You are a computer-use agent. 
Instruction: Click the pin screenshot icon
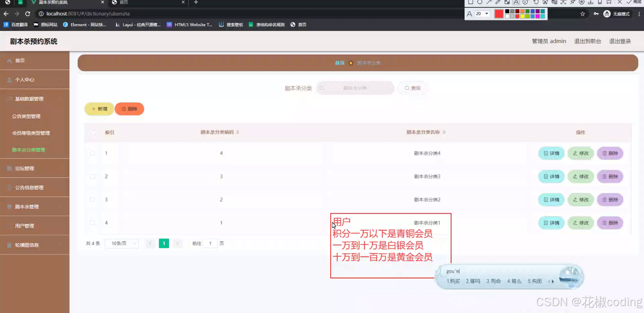tap(573, 2)
